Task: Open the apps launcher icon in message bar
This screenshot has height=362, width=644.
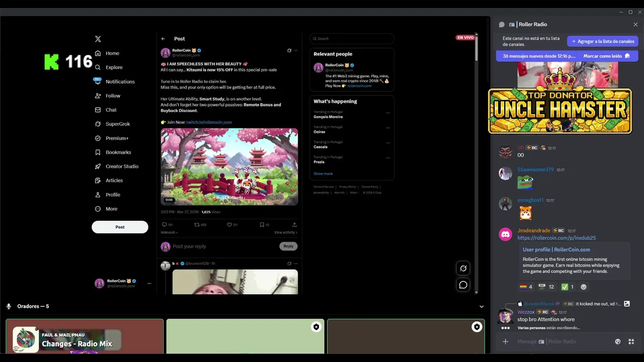Action: pos(631,341)
